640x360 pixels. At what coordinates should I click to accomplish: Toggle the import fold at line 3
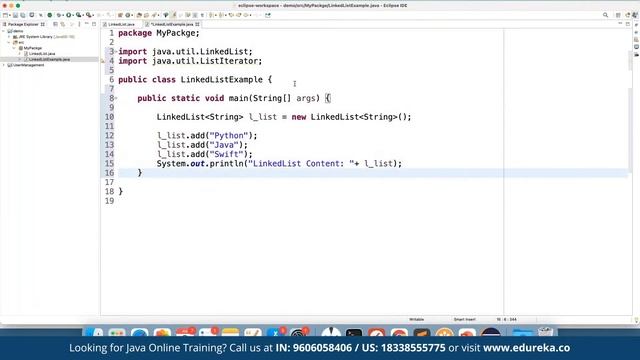tap(116, 52)
